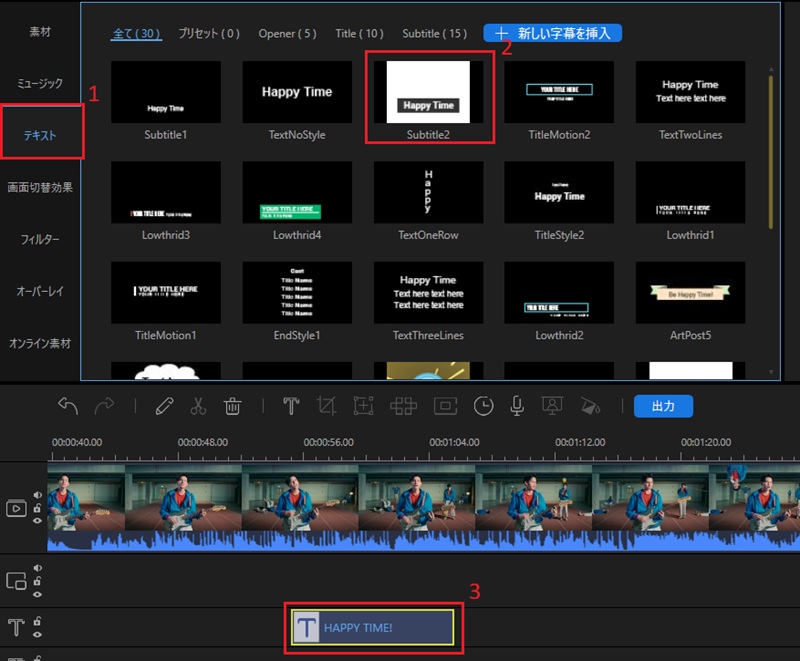Open the オーバーレイ section
Screen dimensions: 800x661
click(40, 291)
